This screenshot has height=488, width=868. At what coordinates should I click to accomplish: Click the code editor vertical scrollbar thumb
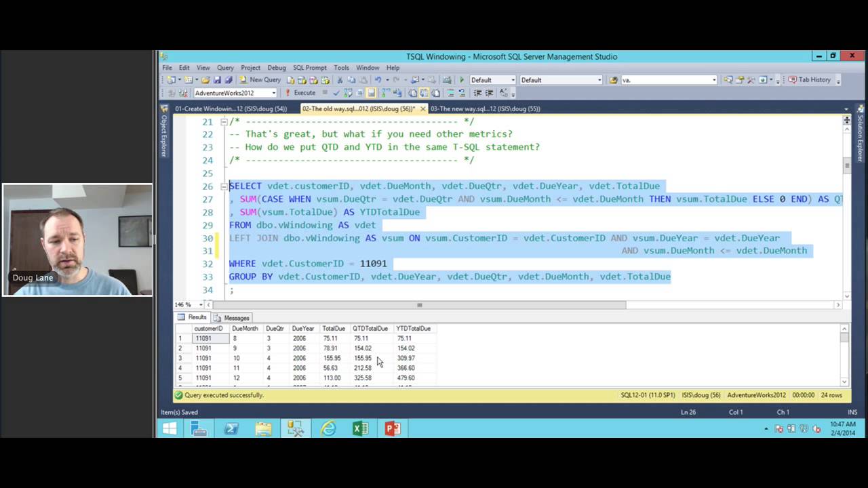tap(847, 165)
